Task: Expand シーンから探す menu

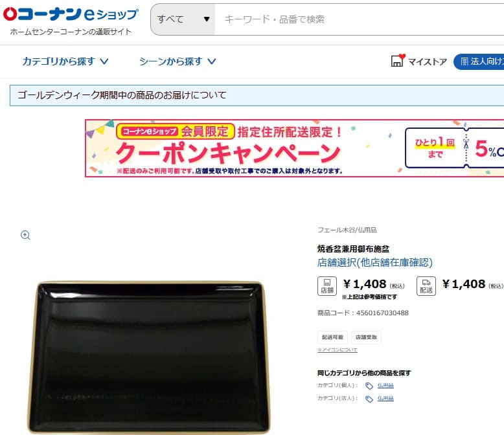Action: pos(178,61)
